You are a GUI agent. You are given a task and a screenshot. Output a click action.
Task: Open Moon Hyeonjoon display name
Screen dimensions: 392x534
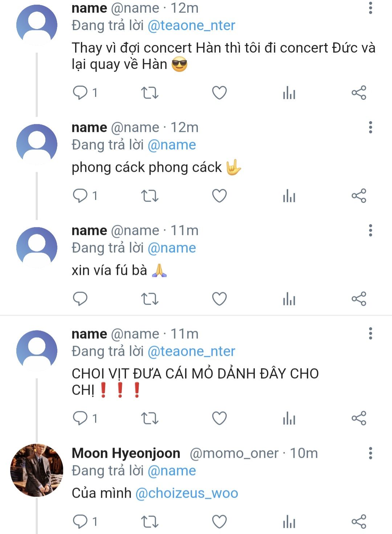point(126,453)
